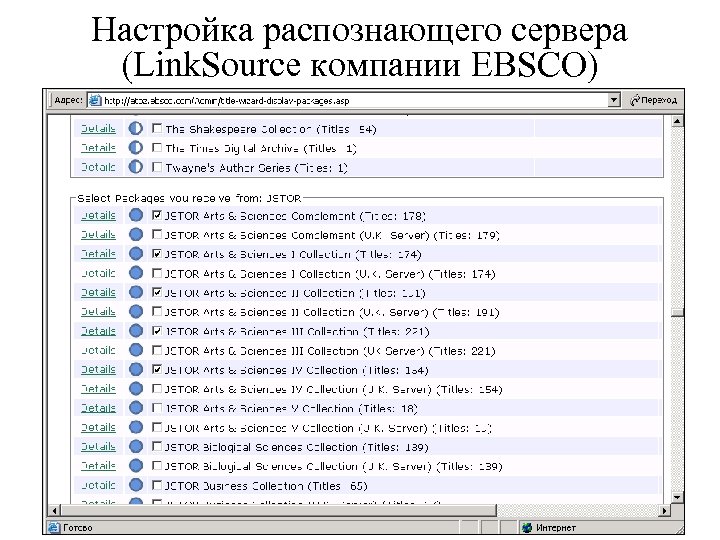Click the horizontal scrollbar left arrow
The height and width of the screenshot is (540, 720).
(x=54, y=510)
